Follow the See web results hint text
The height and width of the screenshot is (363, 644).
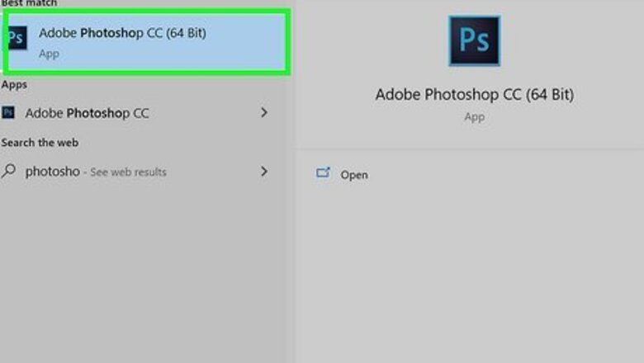click(128, 172)
